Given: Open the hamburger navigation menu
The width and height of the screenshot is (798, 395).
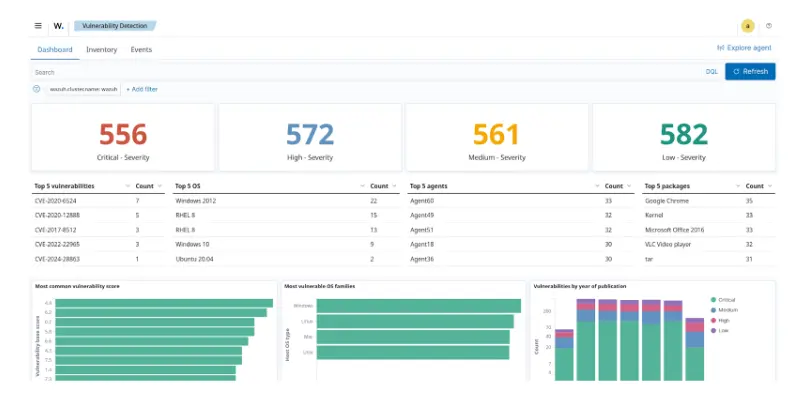Looking at the screenshot, I should (x=38, y=26).
